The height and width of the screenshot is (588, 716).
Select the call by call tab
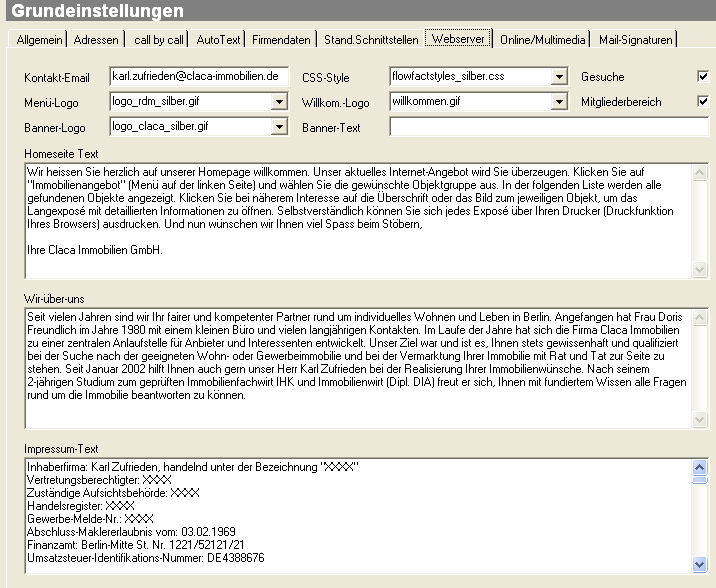pyautogui.click(x=158, y=40)
